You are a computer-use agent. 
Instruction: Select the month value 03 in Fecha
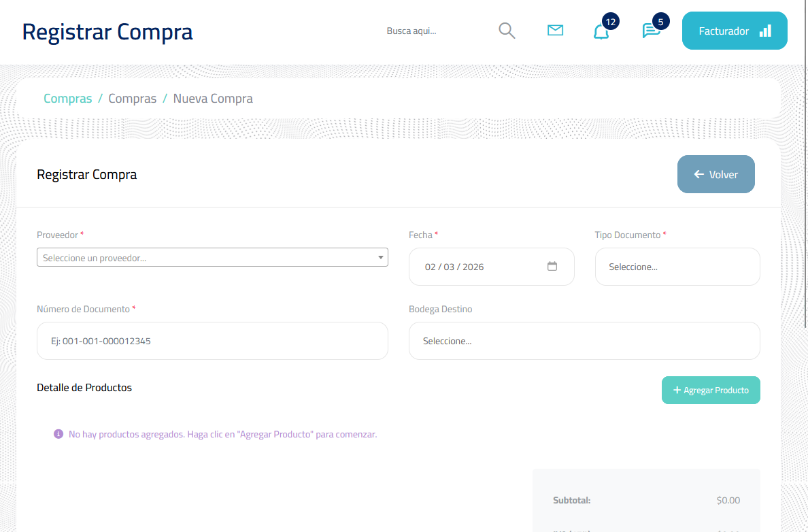coord(449,267)
